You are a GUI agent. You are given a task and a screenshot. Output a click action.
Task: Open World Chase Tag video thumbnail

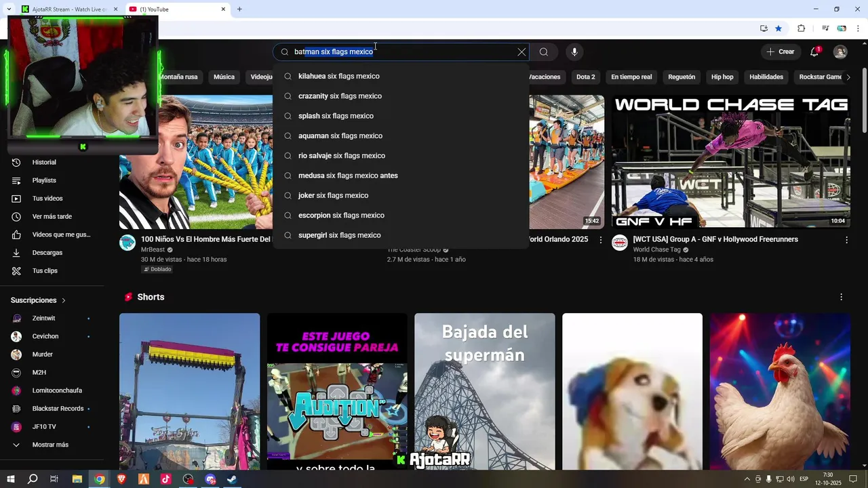[x=731, y=162]
